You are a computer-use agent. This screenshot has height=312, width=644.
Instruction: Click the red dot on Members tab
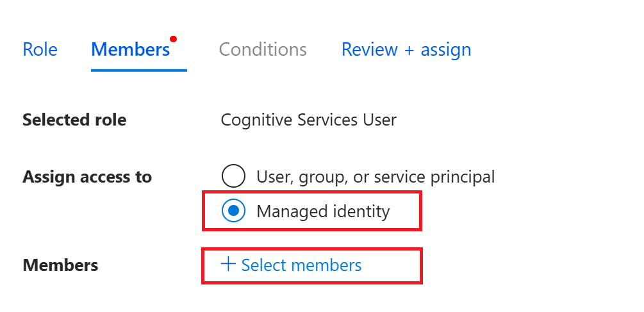pos(173,39)
